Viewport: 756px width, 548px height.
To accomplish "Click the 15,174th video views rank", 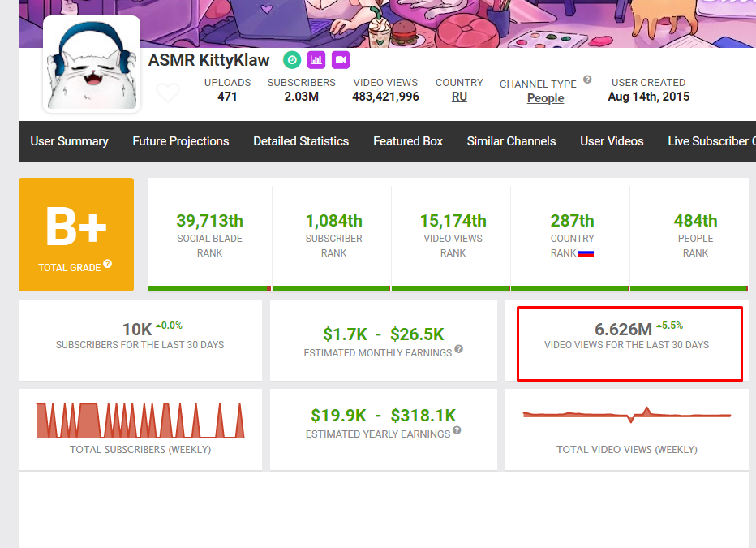I will (453, 221).
